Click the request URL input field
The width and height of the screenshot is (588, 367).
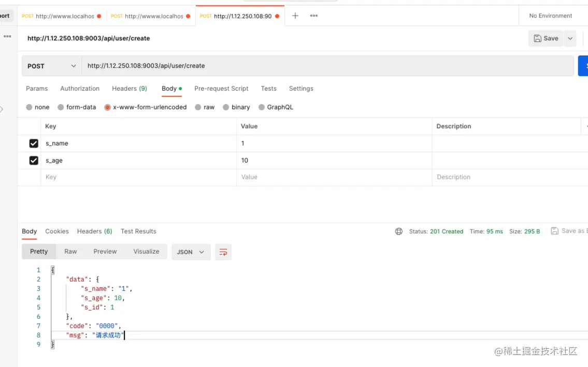pyautogui.click(x=328, y=66)
